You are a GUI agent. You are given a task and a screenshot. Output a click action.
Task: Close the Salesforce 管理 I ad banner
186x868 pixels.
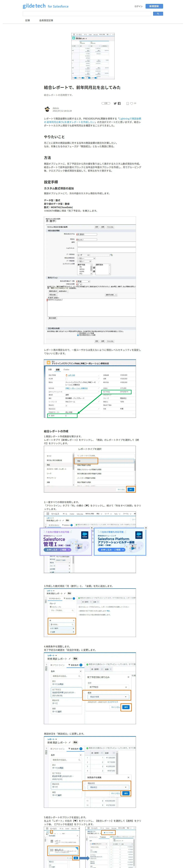pos(92,528)
